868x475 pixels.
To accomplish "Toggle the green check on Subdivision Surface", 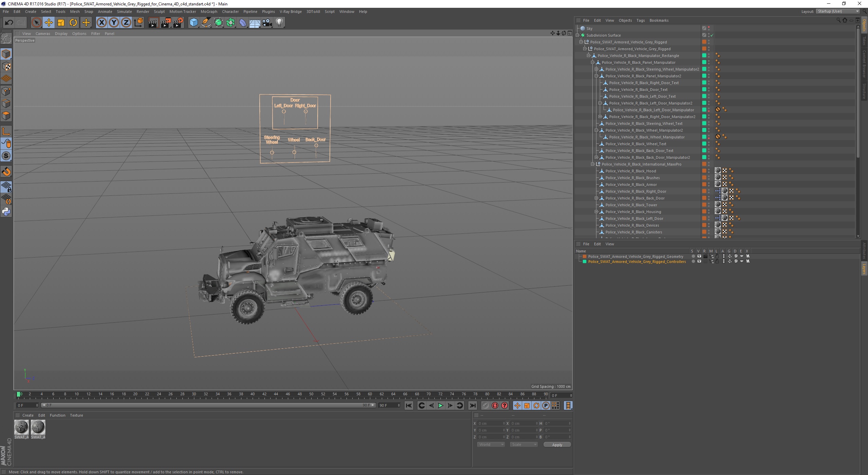I will [x=712, y=35].
